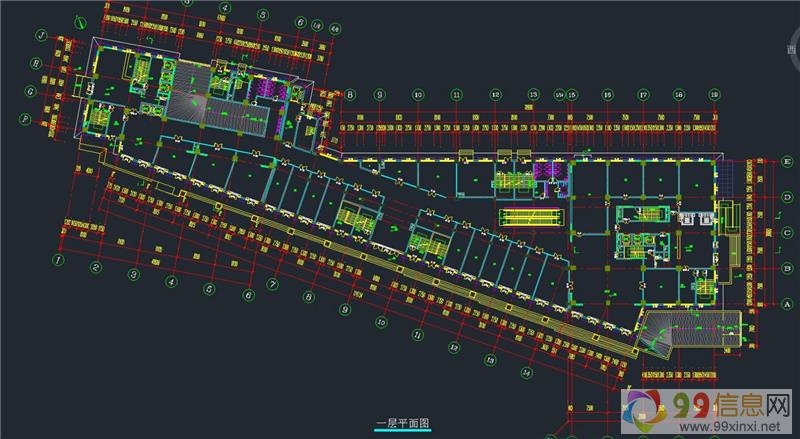Select grid axis bubble E
The width and height of the screenshot is (800, 439).
(788, 160)
